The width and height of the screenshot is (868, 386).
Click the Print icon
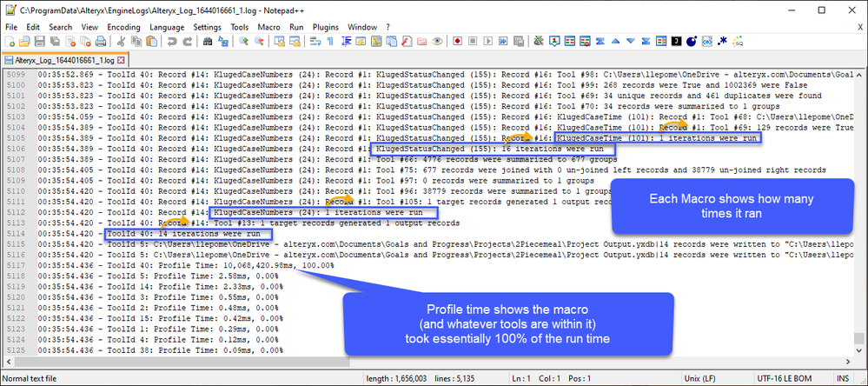click(101, 41)
